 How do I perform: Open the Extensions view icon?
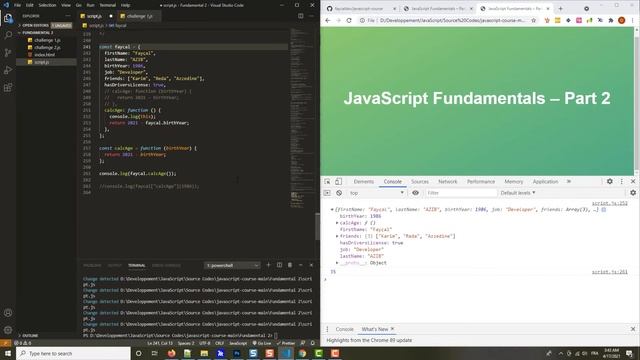(x=8, y=87)
